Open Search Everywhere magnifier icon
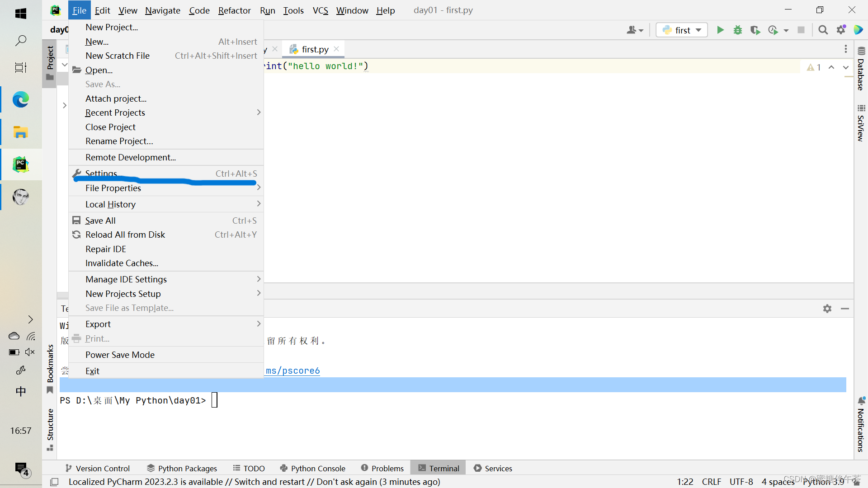Image resolution: width=868 pixels, height=488 pixels. (823, 30)
